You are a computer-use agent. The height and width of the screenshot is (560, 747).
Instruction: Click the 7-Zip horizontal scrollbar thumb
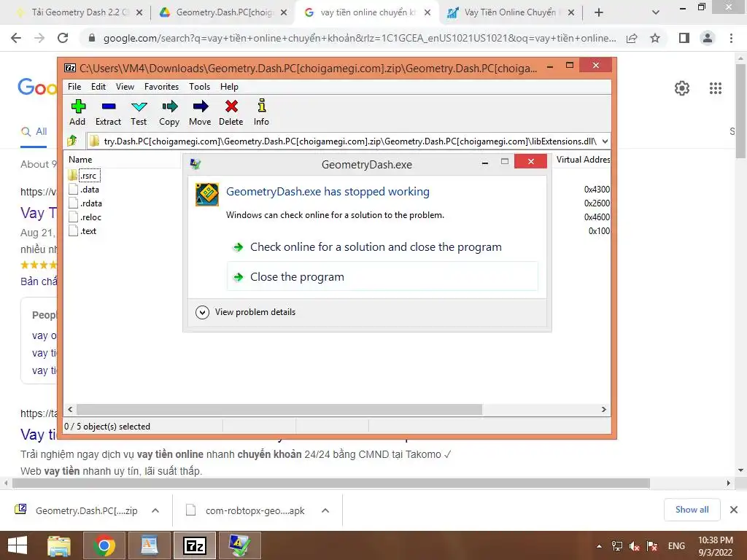[279, 410]
